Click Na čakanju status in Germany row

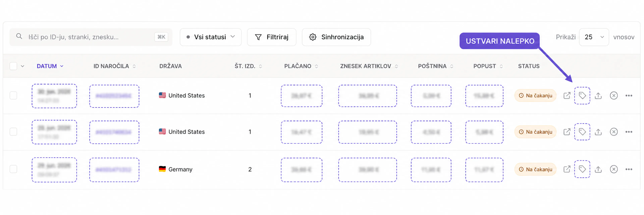tap(535, 169)
